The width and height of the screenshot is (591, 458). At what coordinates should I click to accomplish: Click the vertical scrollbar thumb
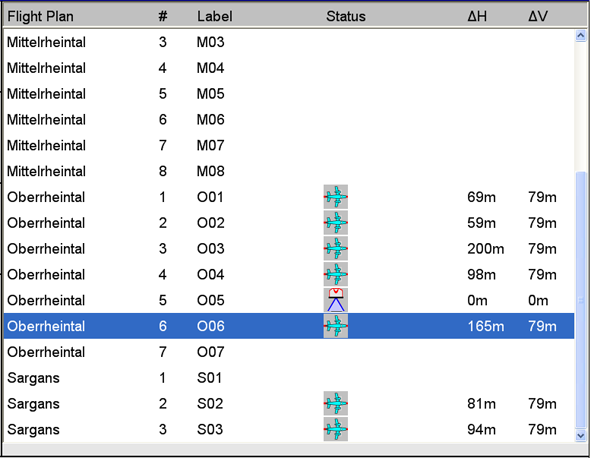point(581,300)
